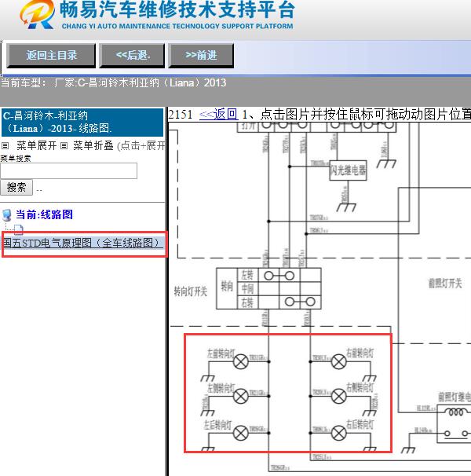Click the 右转 row in the turn switch table
The image size is (471, 476).
[279, 302]
